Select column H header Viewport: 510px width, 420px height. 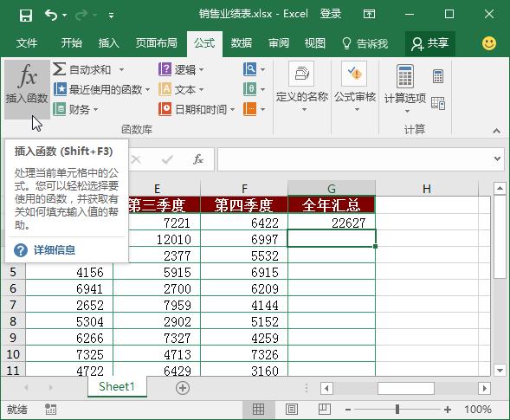(427, 188)
